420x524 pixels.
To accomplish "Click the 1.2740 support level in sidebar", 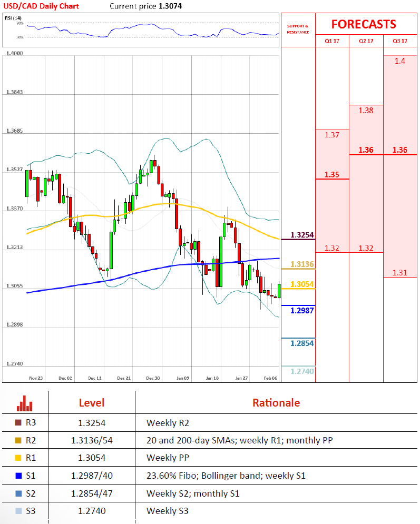I will point(302,371).
